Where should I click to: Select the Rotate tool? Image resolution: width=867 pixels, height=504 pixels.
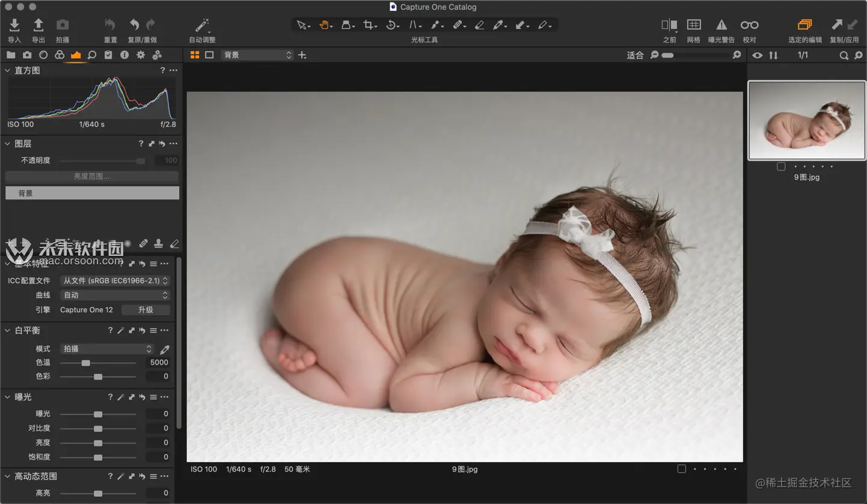pos(392,25)
